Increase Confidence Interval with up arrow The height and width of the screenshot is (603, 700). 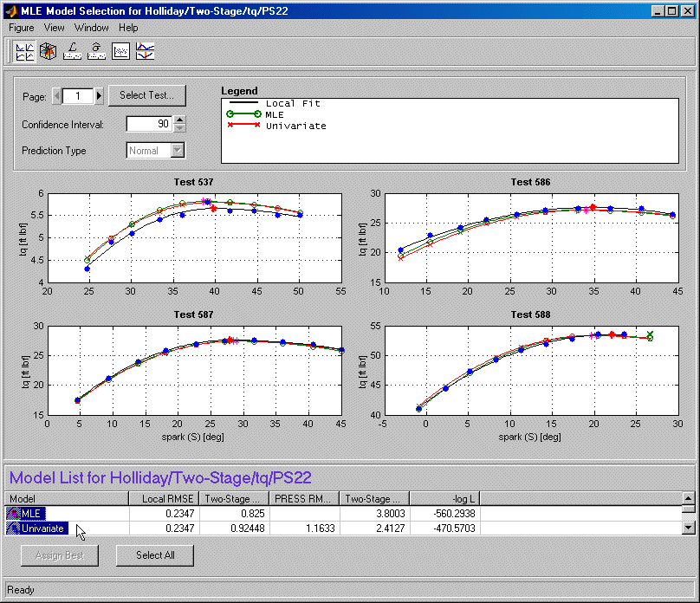point(179,120)
